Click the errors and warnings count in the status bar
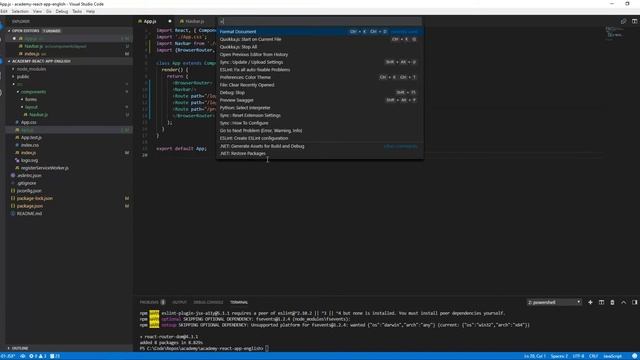The width and height of the screenshot is (640, 360). tap(38, 356)
